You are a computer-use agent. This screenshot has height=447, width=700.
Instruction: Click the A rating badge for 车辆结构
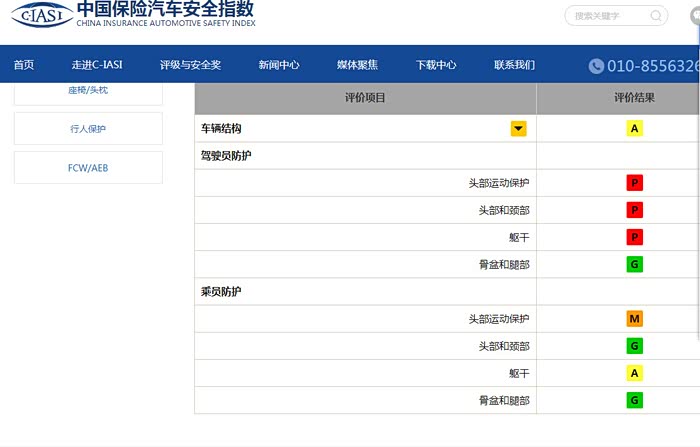click(x=634, y=129)
